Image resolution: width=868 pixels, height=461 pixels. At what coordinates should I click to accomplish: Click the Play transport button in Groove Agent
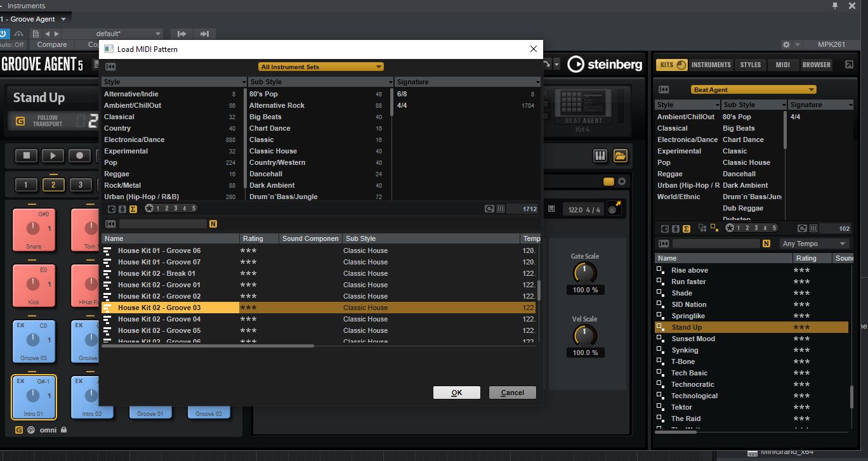(53, 155)
